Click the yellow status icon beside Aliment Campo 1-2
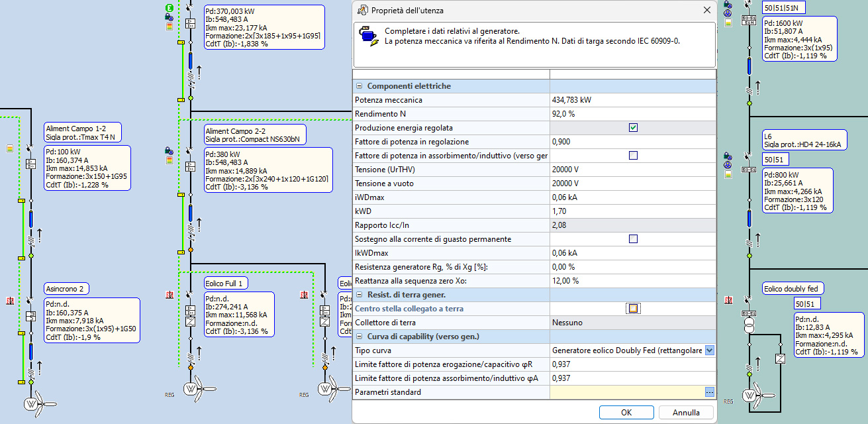Viewport: 868px width, 424px height. [x=10, y=148]
